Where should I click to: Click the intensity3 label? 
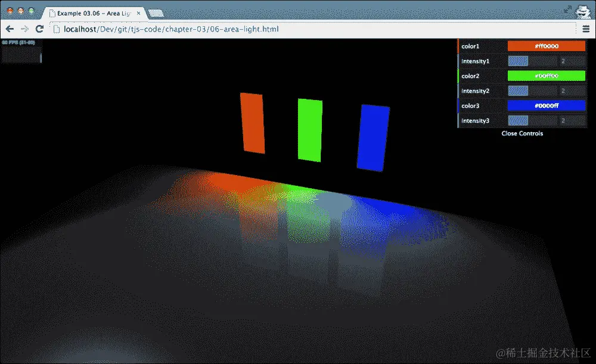pyautogui.click(x=475, y=121)
